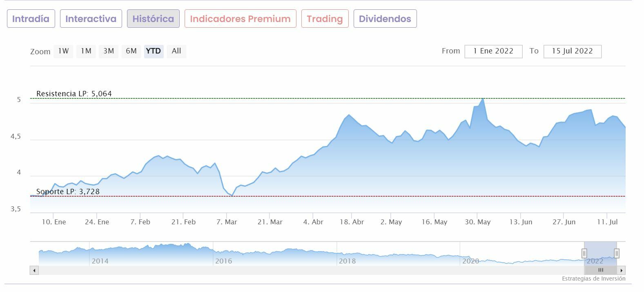Zoom chart to All data
Image resolution: width=644 pixels, height=292 pixels.
(x=176, y=51)
